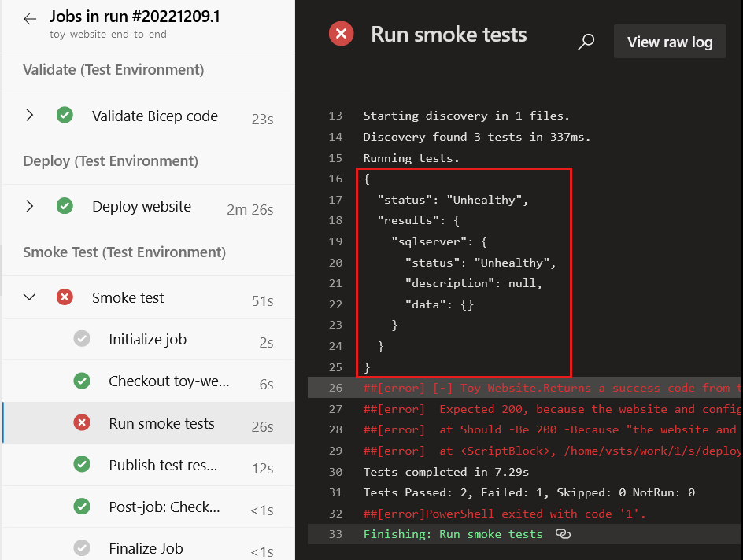Viewport: 743px width, 560px height.
Task: Open the Checkout toy-we... step
Action: 149,381
